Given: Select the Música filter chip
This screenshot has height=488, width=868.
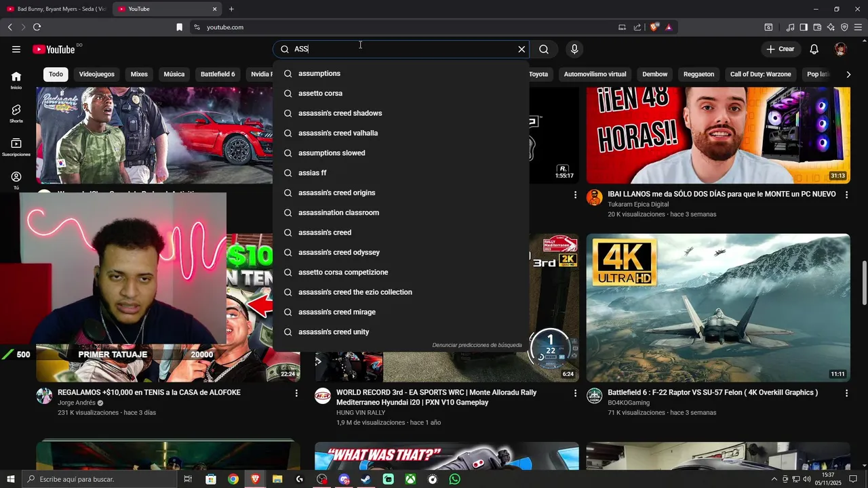Looking at the screenshot, I should coord(174,74).
